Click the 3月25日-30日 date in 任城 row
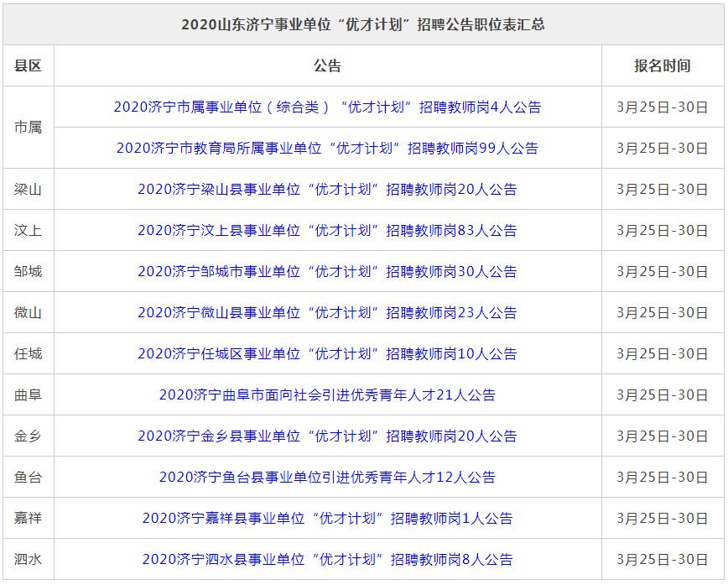 [x=663, y=353]
